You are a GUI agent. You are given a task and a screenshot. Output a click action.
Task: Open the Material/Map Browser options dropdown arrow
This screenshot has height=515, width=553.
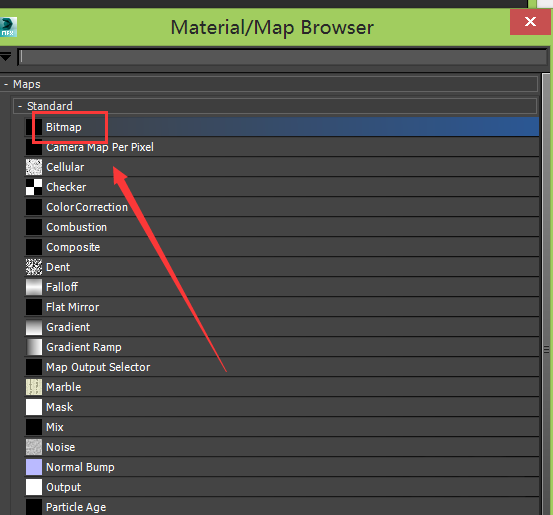pos(6,56)
